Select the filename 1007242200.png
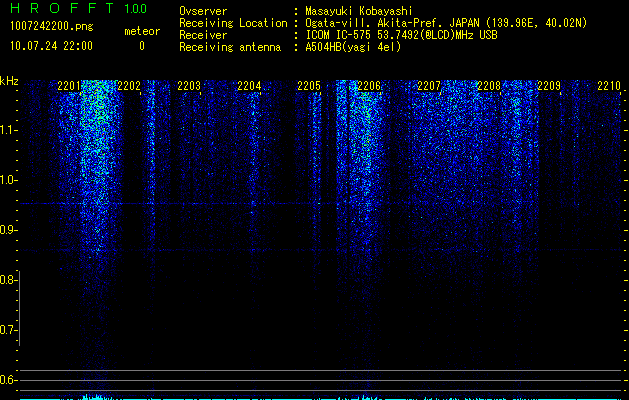Image resolution: width=629 pixels, height=400 pixels. coord(52,27)
